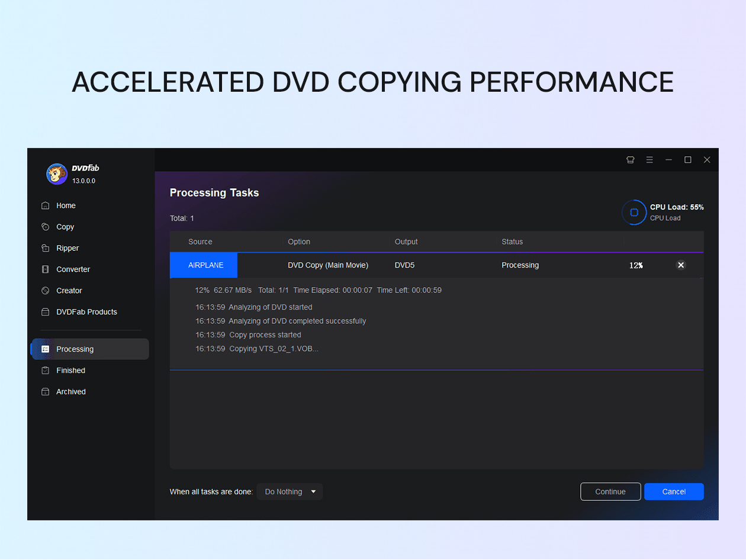Image resolution: width=746 pixels, height=560 pixels.
Task: Open the Ripper module via its icon
Action: (x=45, y=248)
